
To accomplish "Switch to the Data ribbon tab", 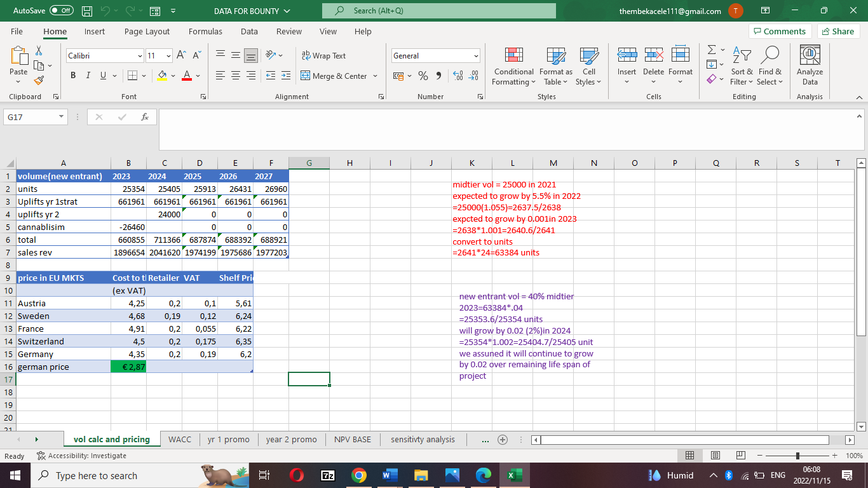I will [x=249, y=31].
